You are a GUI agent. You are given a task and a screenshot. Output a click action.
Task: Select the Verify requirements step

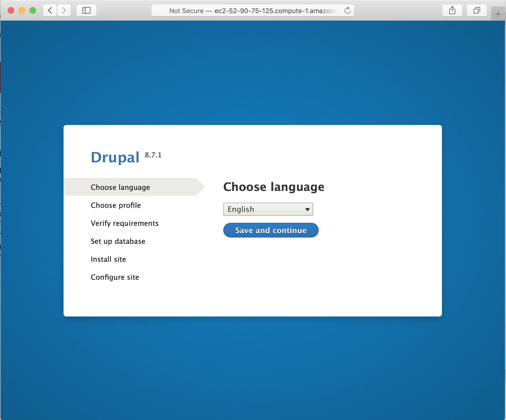click(125, 223)
